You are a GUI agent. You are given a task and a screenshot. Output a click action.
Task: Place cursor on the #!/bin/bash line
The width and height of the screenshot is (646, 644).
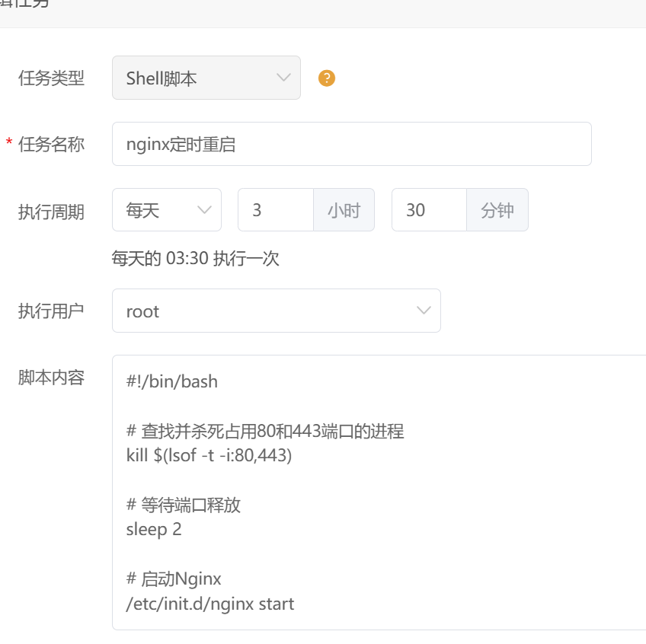172,381
